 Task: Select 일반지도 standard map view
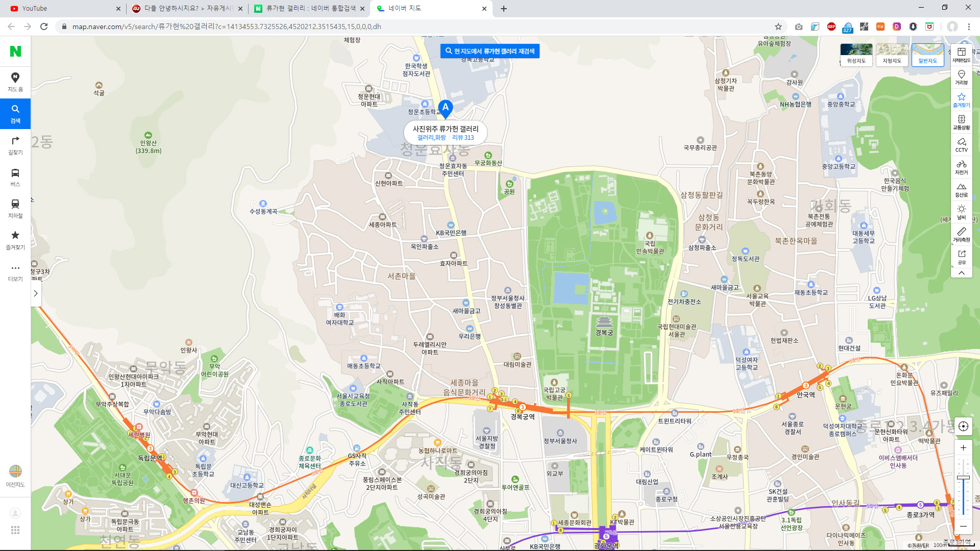927,54
